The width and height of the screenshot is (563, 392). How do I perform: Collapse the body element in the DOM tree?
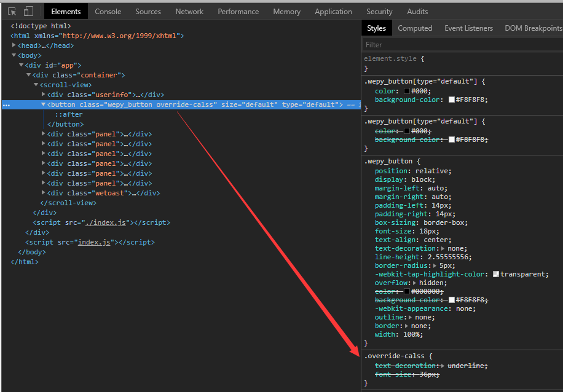pyautogui.click(x=14, y=55)
